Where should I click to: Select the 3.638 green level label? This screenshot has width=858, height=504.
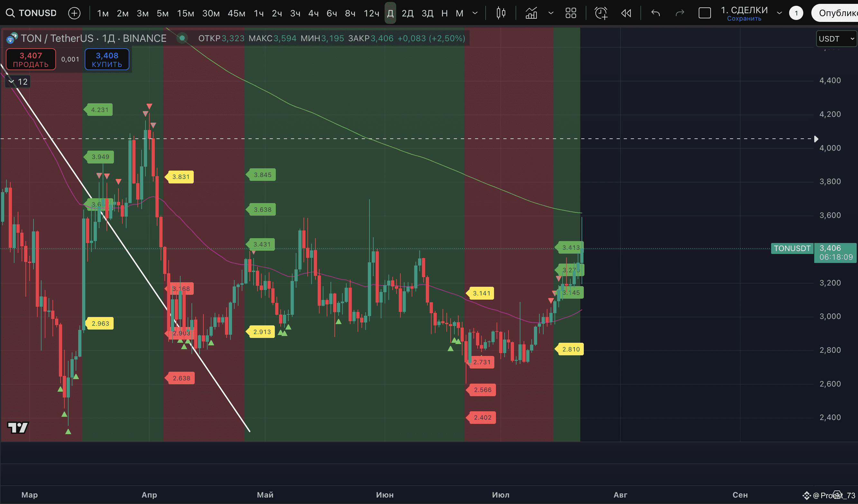point(261,210)
